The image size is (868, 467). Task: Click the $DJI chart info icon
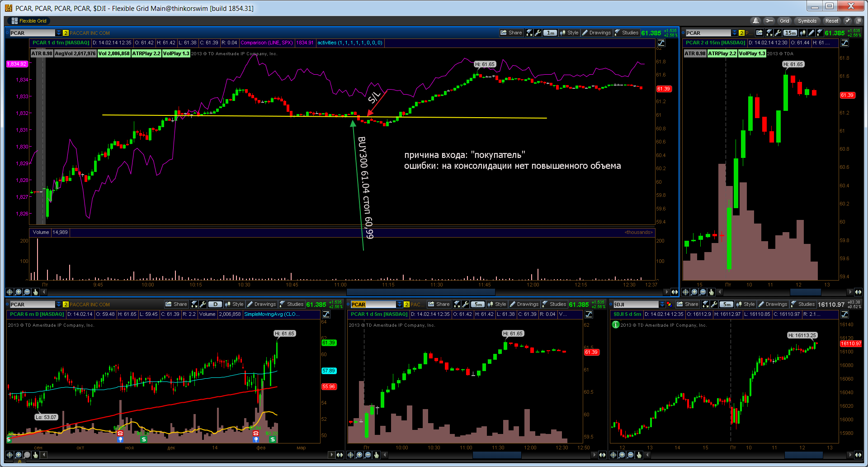(615, 324)
